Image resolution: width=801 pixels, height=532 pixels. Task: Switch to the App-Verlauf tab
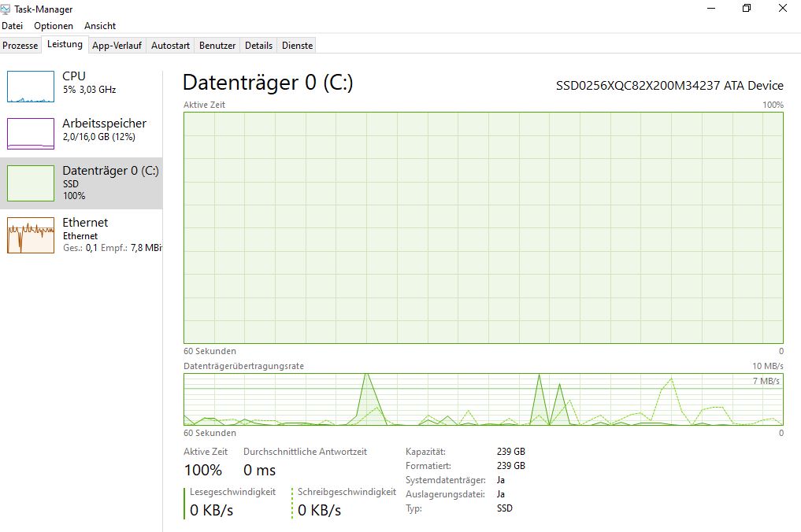[x=117, y=46]
